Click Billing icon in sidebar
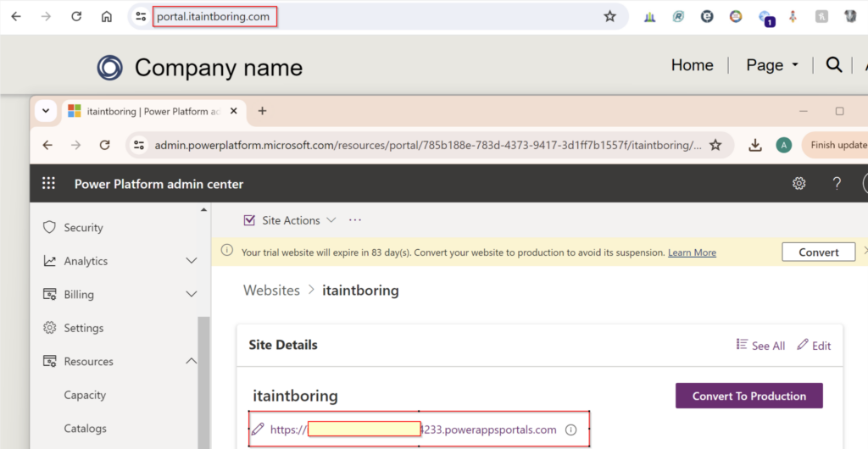This screenshot has height=449, width=868. pyautogui.click(x=49, y=294)
